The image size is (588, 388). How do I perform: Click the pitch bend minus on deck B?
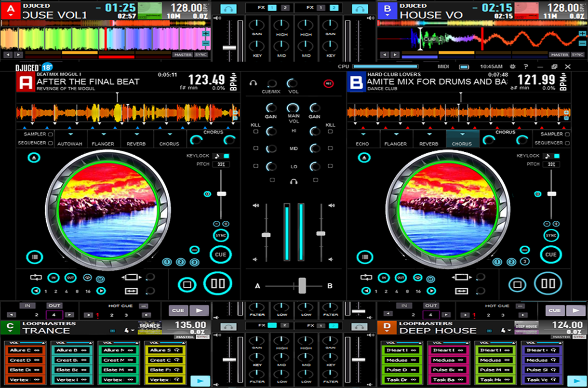(x=547, y=224)
